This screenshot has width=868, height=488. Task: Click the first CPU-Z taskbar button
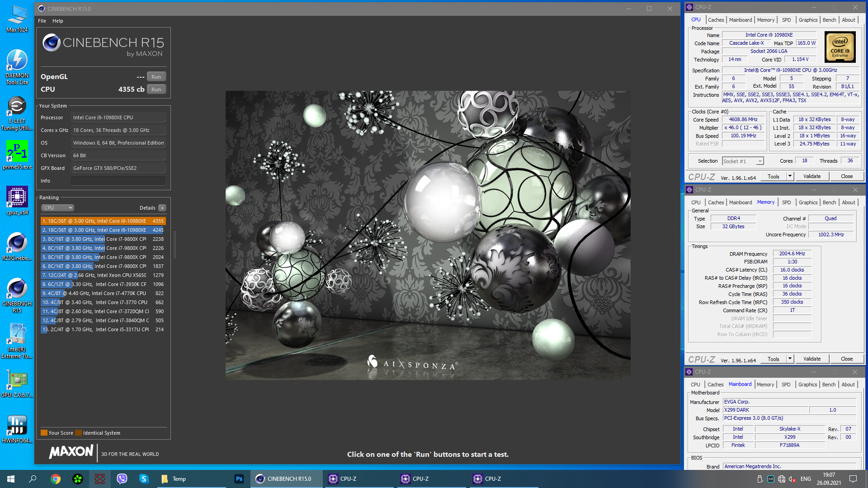click(x=359, y=479)
